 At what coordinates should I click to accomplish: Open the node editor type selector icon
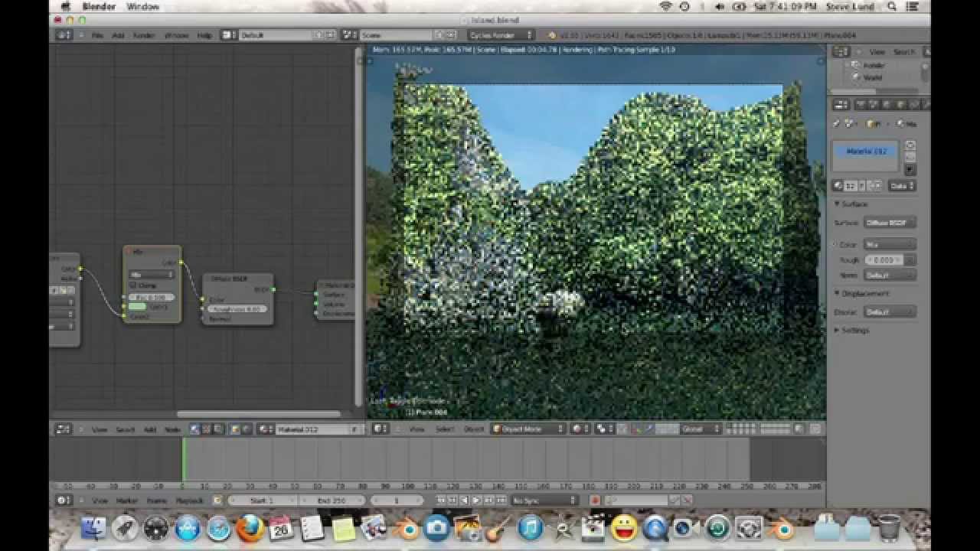pyautogui.click(x=64, y=429)
